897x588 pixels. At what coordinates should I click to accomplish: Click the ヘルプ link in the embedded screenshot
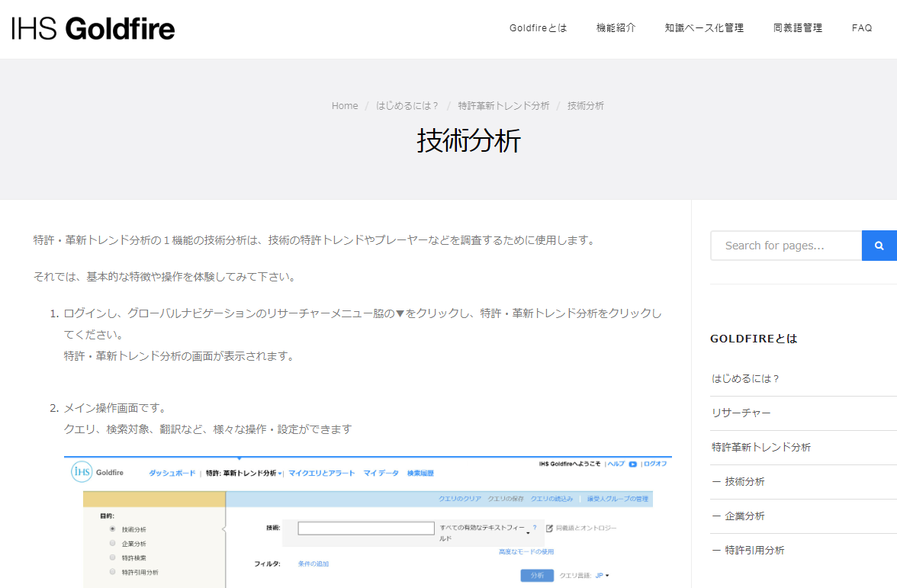[x=616, y=464]
